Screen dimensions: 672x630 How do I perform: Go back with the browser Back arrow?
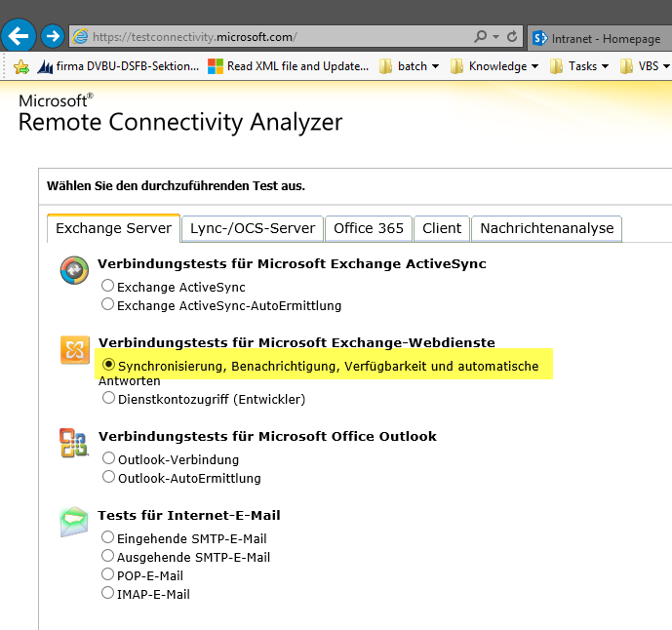[18, 36]
